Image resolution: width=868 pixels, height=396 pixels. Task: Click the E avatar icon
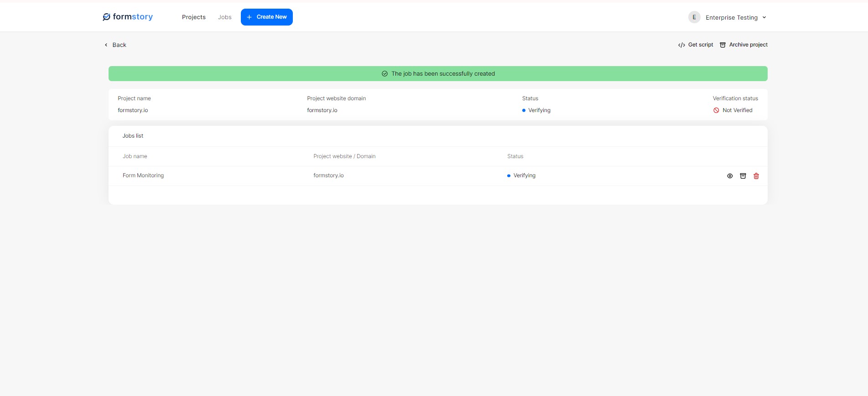(x=694, y=17)
